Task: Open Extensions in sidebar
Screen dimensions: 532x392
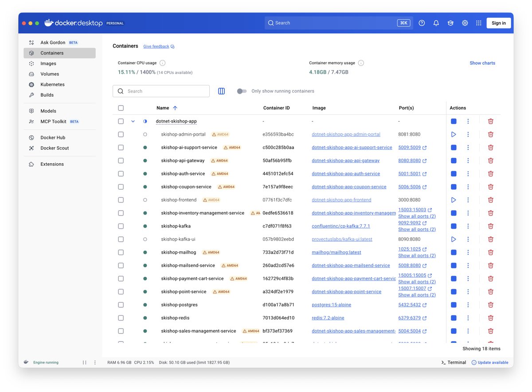Action: point(59,164)
